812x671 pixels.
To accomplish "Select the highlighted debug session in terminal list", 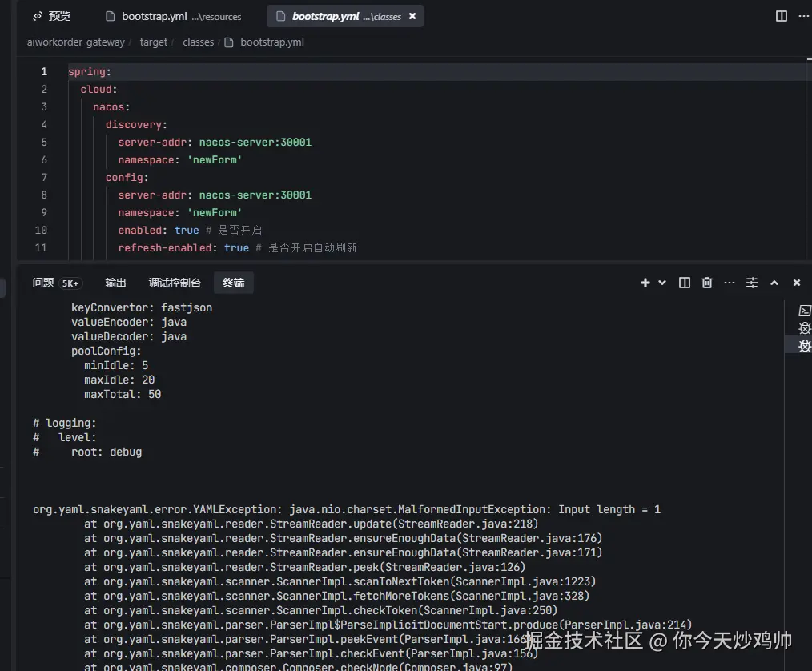I will click(805, 345).
